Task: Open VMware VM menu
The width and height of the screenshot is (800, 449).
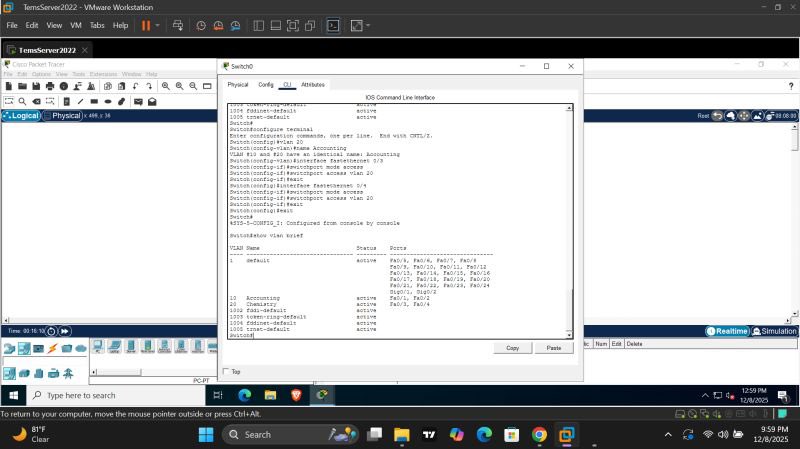Action: [x=76, y=25]
